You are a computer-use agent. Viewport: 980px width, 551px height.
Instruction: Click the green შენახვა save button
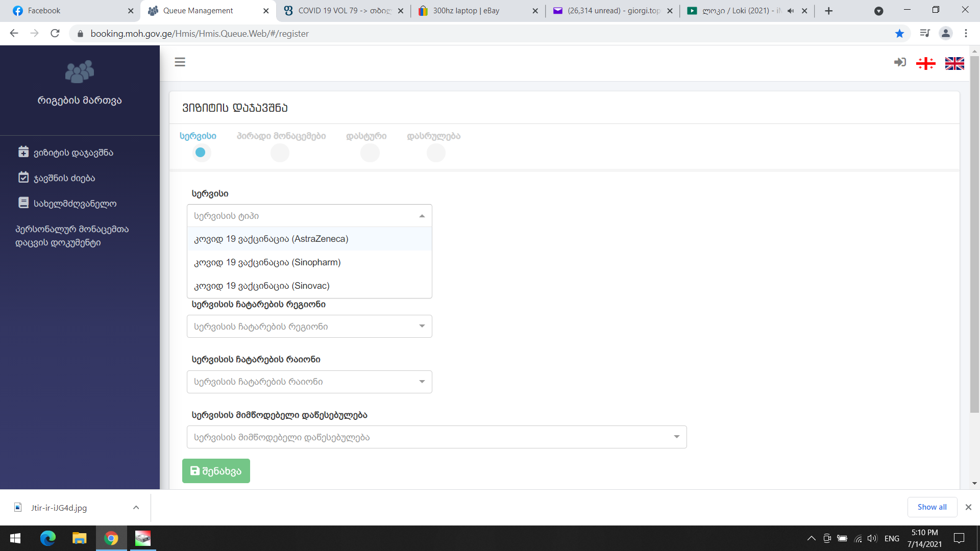[216, 471]
